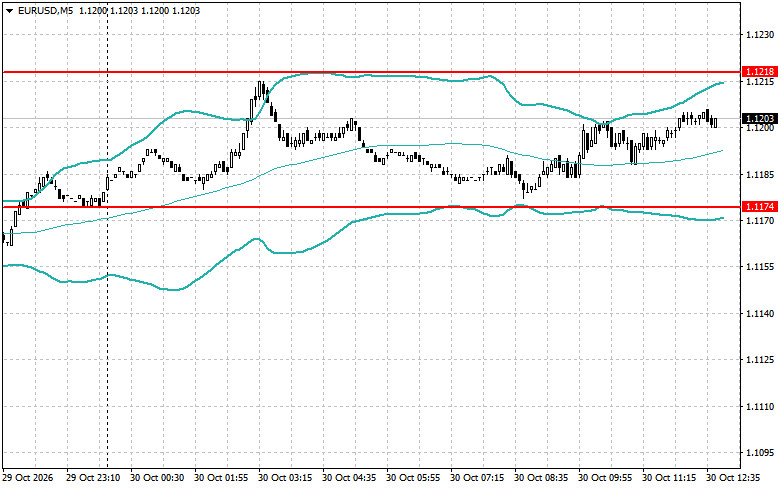This screenshot has height=489, width=781.
Task: Select the EURUSD,M5 chart title text
Action: pyautogui.click(x=44, y=10)
